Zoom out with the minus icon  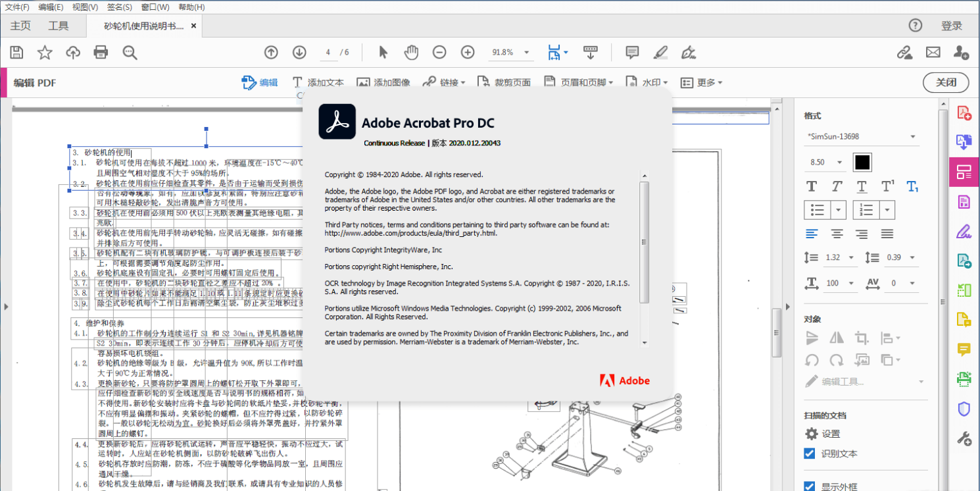point(439,53)
